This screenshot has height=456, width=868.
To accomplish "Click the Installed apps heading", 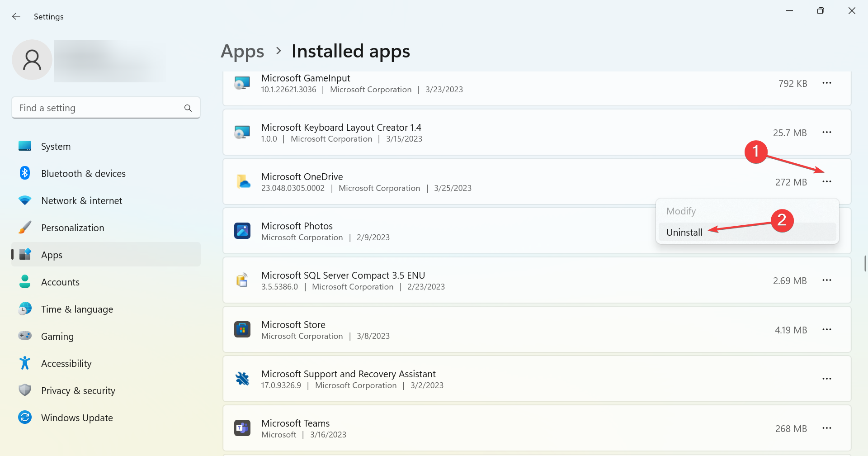I will click(x=351, y=51).
